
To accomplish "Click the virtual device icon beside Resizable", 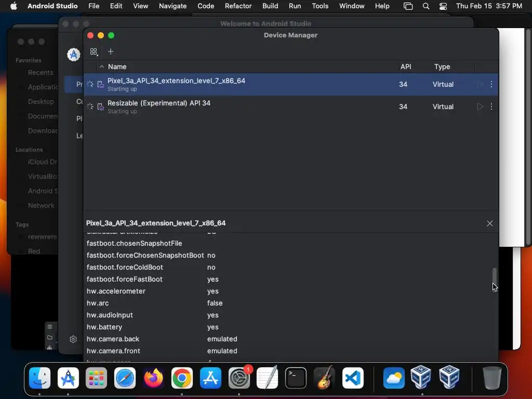I will point(100,107).
